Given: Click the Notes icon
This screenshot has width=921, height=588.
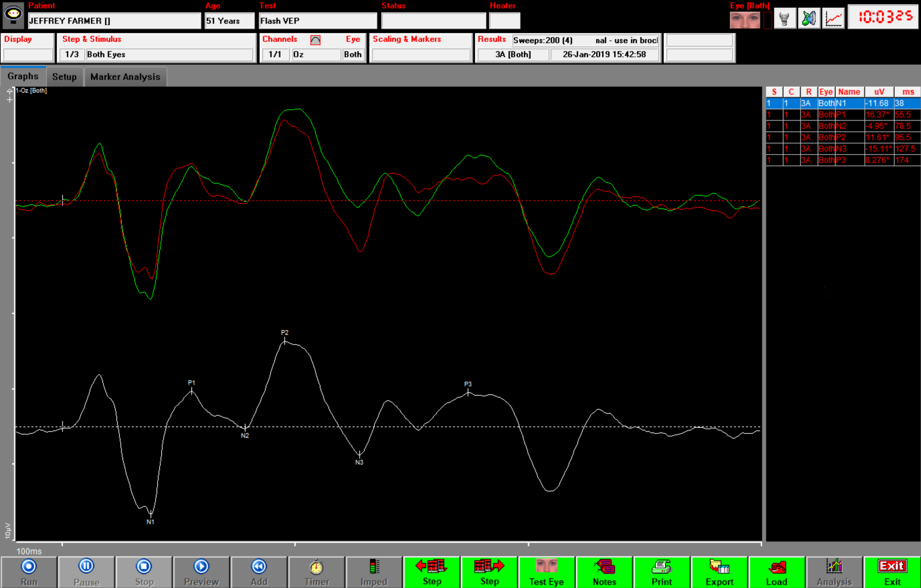Looking at the screenshot, I should pos(604,570).
